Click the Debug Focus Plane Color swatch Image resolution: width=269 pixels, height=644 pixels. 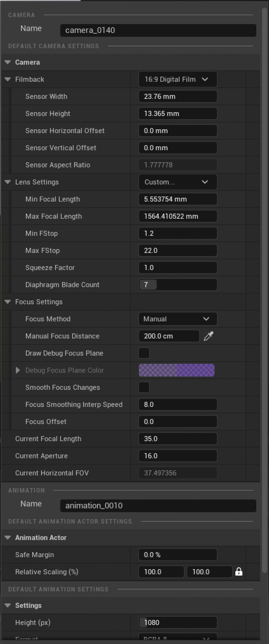click(x=176, y=370)
